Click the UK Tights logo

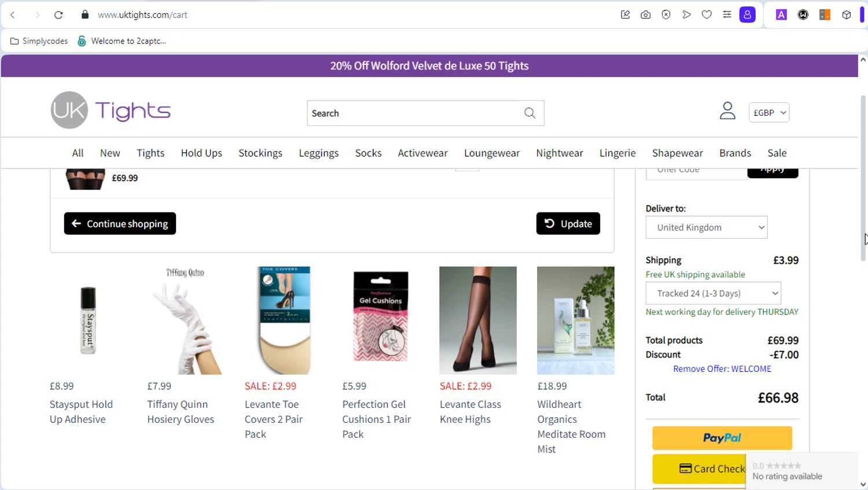(111, 110)
